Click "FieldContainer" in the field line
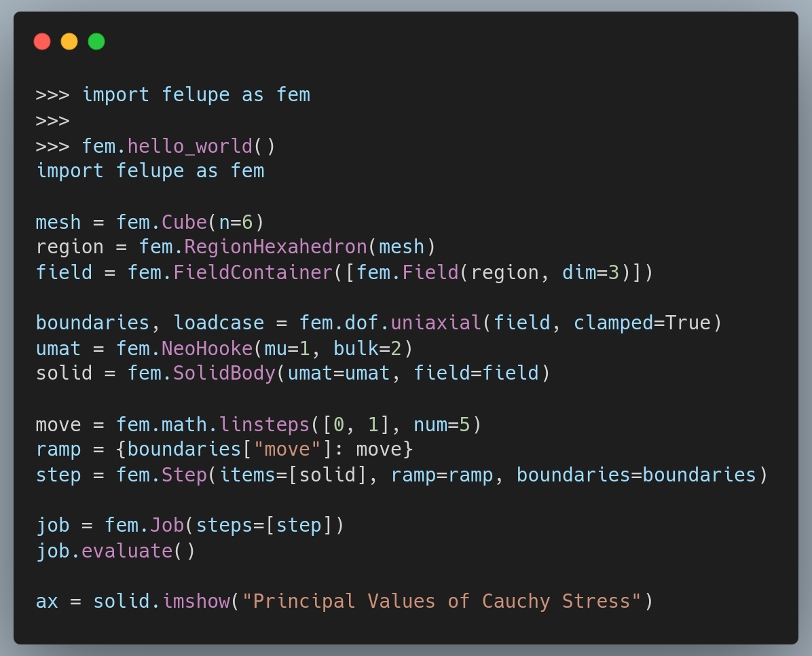This screenshot has width=812, height=656. pos(253,272)
